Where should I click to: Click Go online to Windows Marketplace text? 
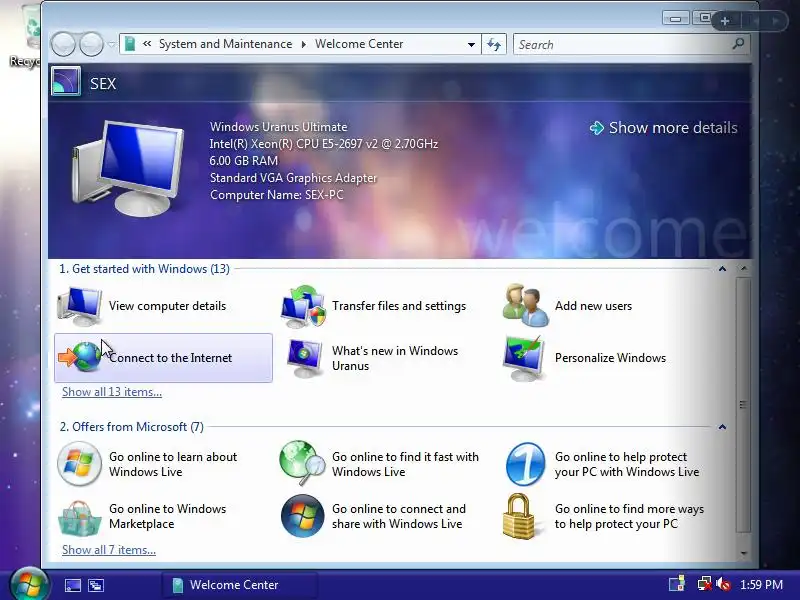(x=167, y=516)
